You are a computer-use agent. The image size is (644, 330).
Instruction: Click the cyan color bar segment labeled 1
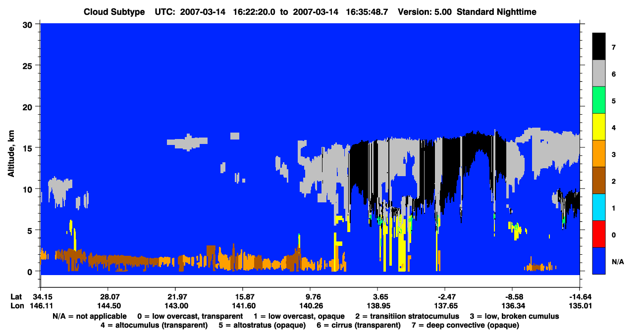(599, 207)
